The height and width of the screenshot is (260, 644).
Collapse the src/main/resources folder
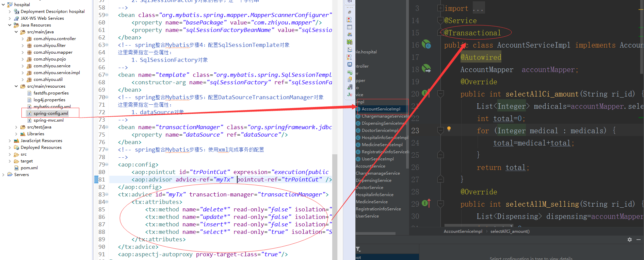pyautogui.click(x=16, y=86)
